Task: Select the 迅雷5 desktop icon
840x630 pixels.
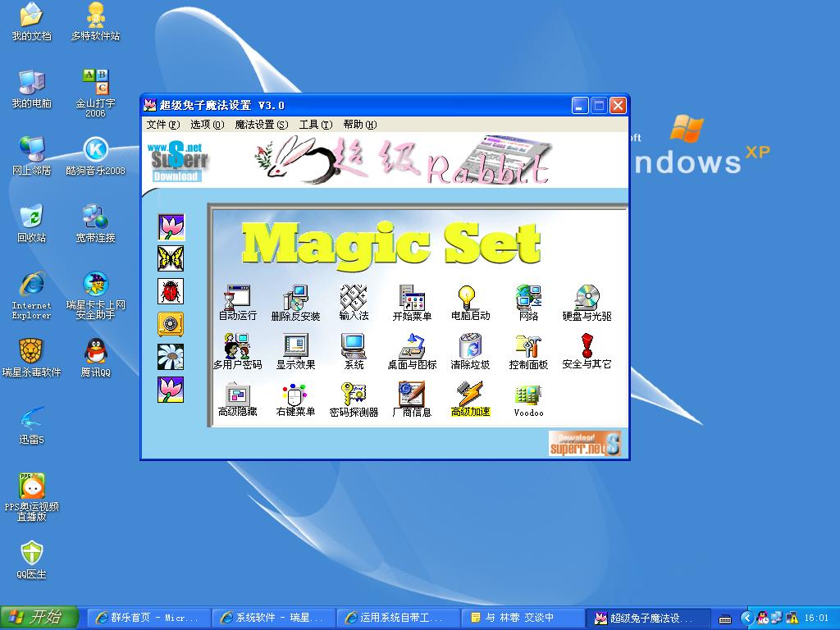Action: click(32, 426)
